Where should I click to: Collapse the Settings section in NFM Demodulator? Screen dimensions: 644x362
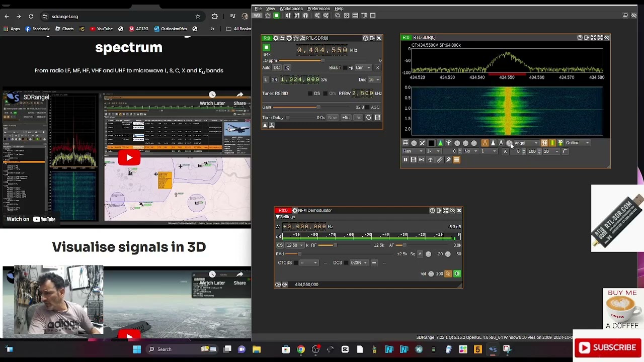tap(278, 217)
